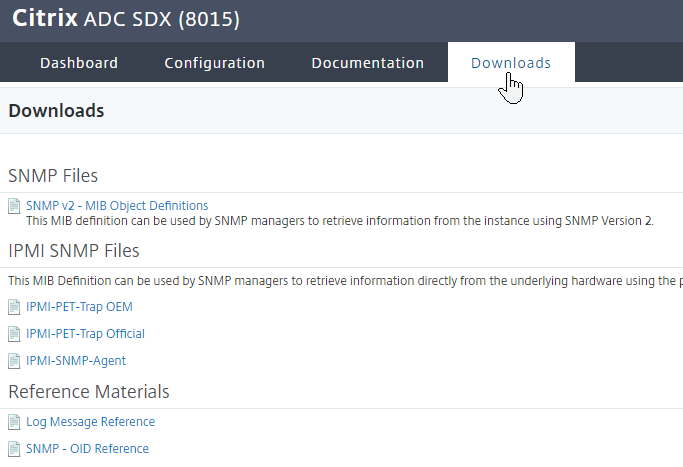Click the file icon next to IPMI-PET-Trap OEM
The height and width of the screenshot is (467, 683).
(14, 307)
